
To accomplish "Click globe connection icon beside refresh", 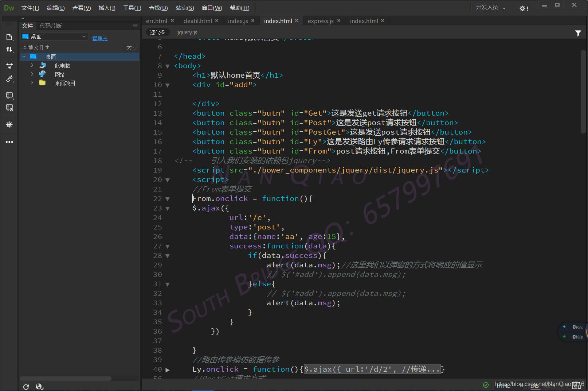I will tap(39, 387).
